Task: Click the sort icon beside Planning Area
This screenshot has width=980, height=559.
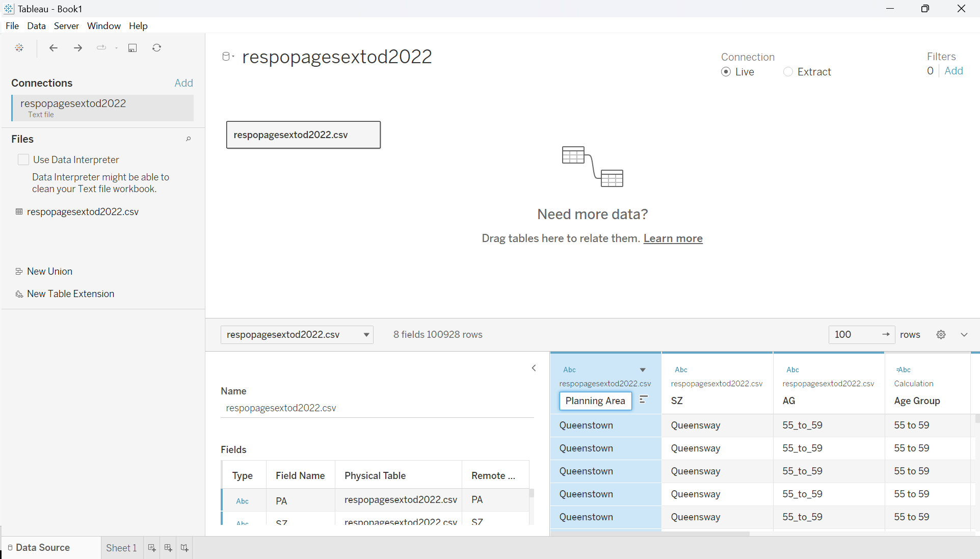Action: (644, 400)
